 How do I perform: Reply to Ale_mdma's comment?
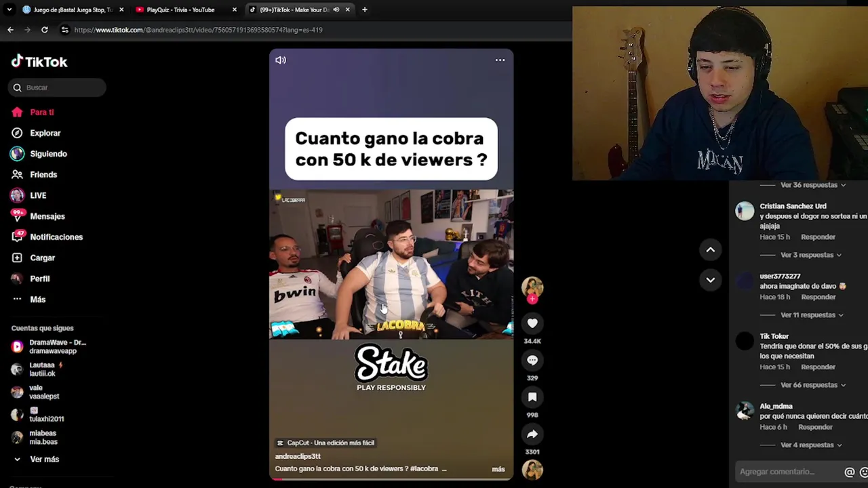(x=815, y=428)
